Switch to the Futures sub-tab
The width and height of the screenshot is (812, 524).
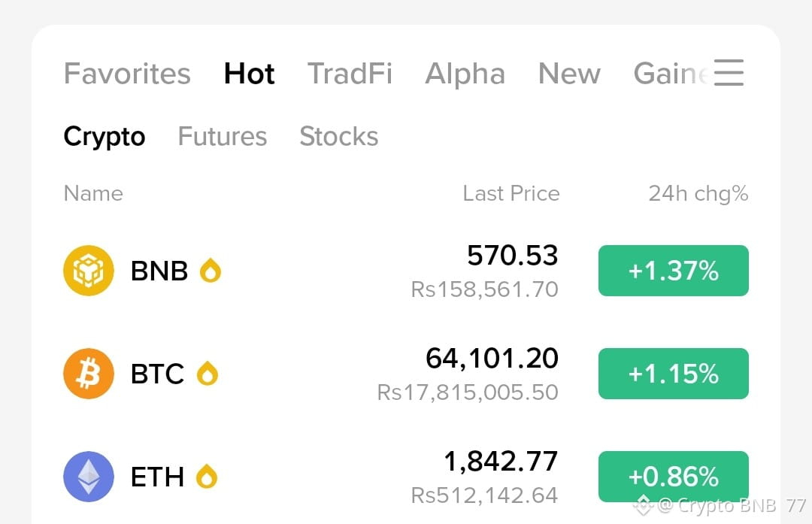(222, 136)
